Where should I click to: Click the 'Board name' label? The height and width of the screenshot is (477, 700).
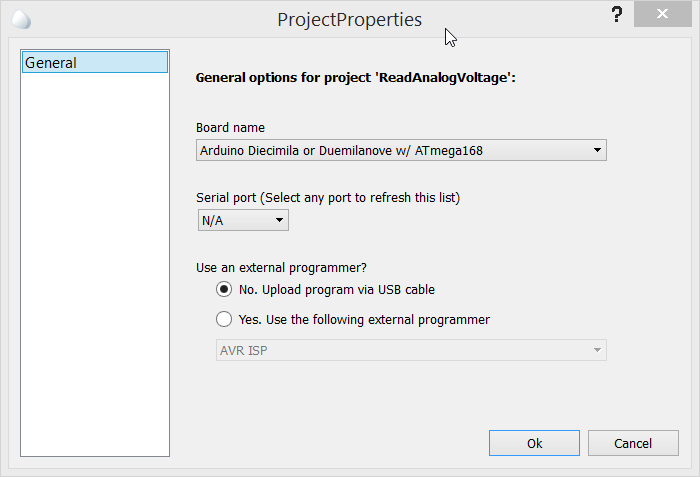click(x=230, y=128)
